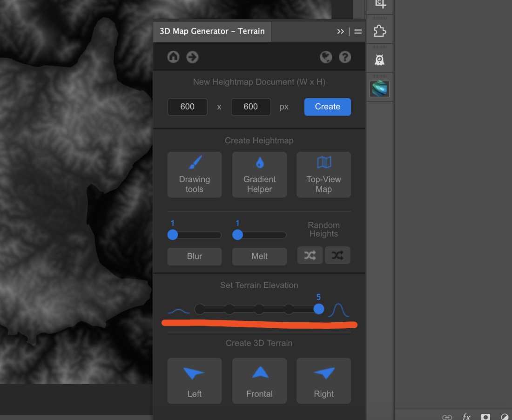Apply the Melt button

pyautogui.click(x=260, y=257)
